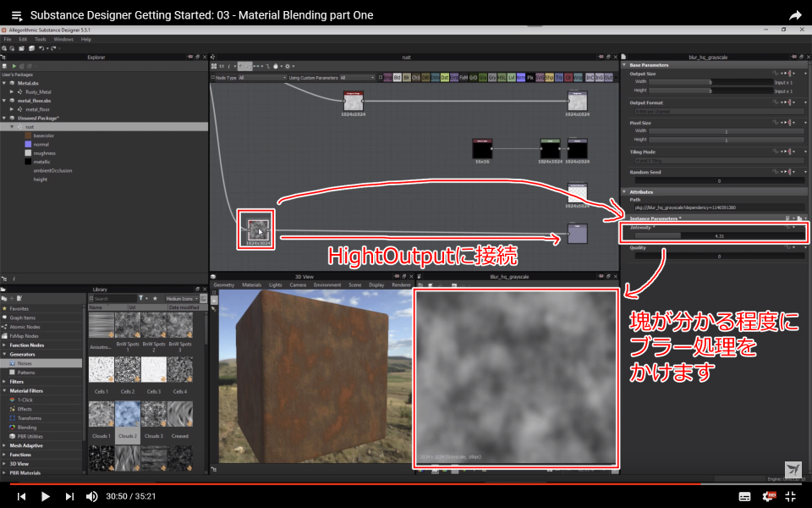Click the Bld node shortcut in graph toolbar

pyautogui.click(x=398, y=78)
